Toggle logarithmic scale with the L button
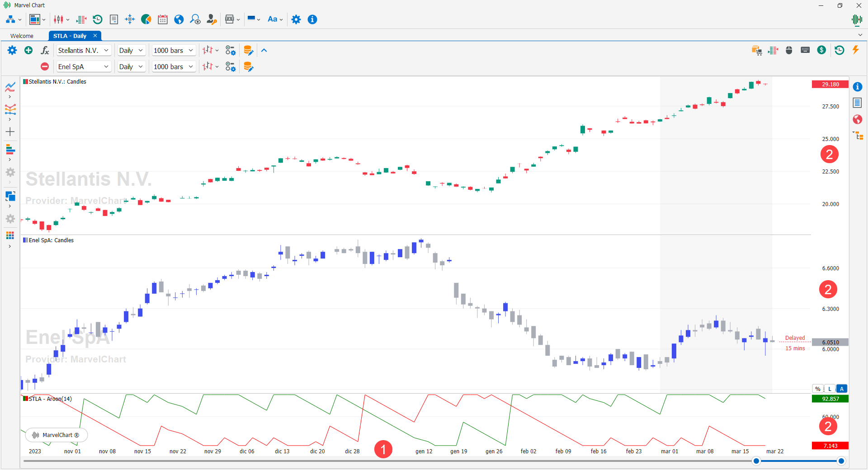 click(x=830, y=389)
